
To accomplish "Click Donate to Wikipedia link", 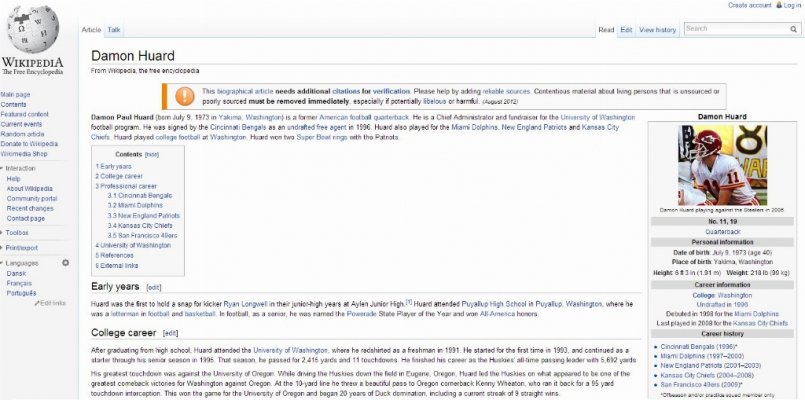I will coord(29,144).
